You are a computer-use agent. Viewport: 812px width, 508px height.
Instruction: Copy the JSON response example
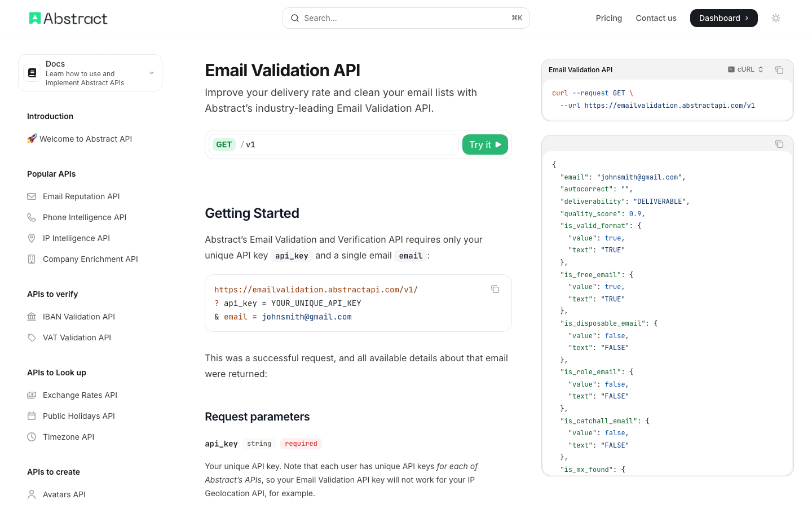[x=779, y=144]
